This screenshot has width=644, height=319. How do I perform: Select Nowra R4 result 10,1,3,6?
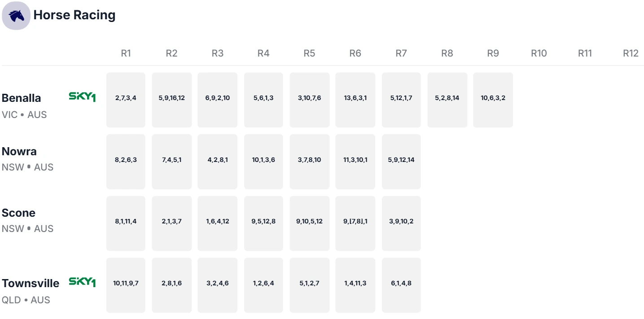(x=263, y=162)
